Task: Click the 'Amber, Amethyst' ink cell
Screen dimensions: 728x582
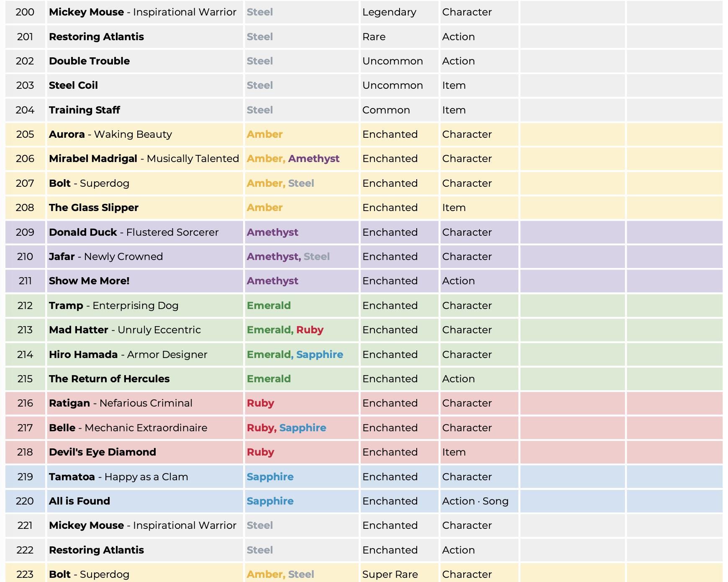Action: (x=302, y=159)
